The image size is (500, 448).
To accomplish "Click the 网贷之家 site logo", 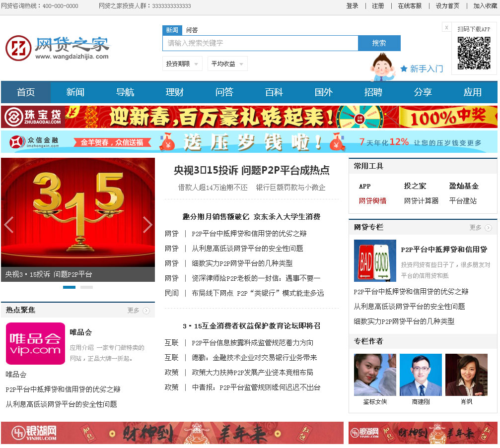I will tap(58, 48).
